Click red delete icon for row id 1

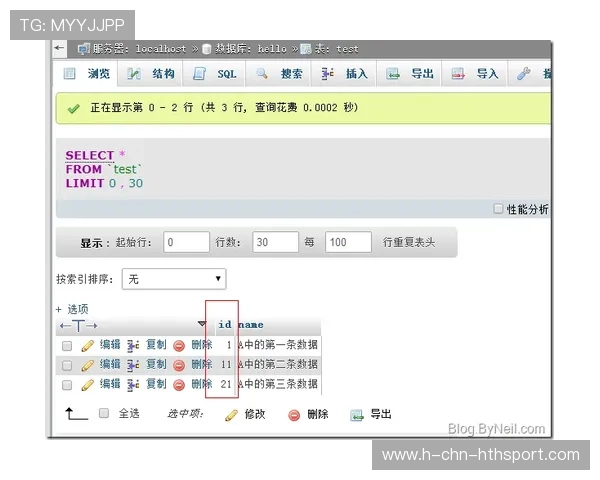pyautogui.click(x=179, y=346)
